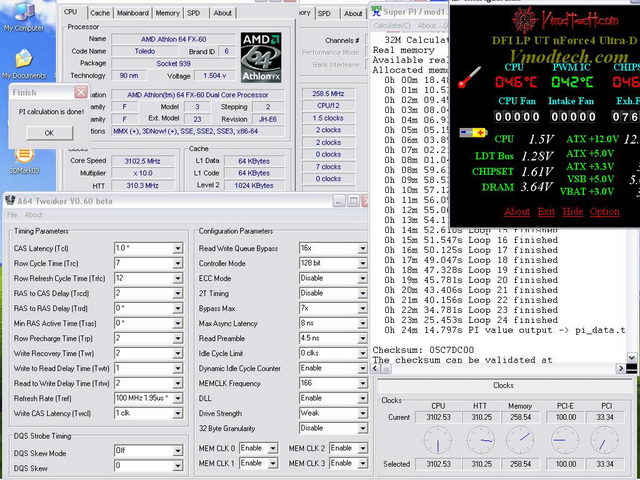Expand Read Write Queue Bypass dropdown
The height and width of the screenshot is (480, 640).
coord(362,248)
